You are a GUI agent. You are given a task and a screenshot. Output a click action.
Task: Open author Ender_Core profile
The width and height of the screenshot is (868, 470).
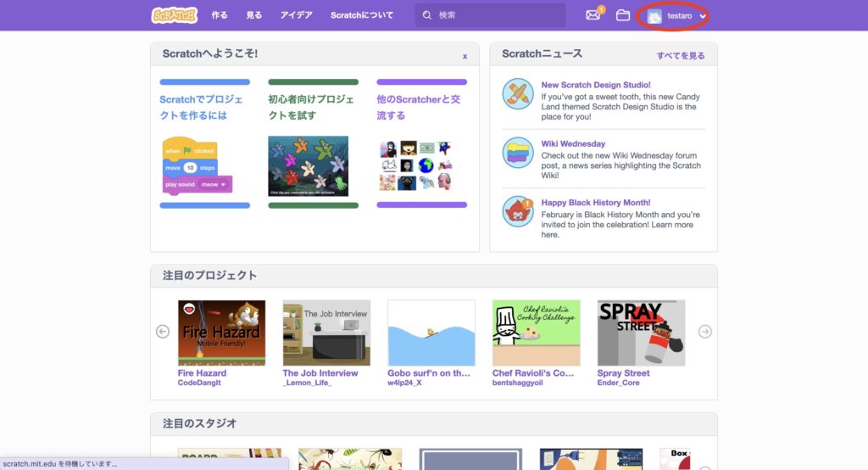pyautogui.click(x=618, y=383)
